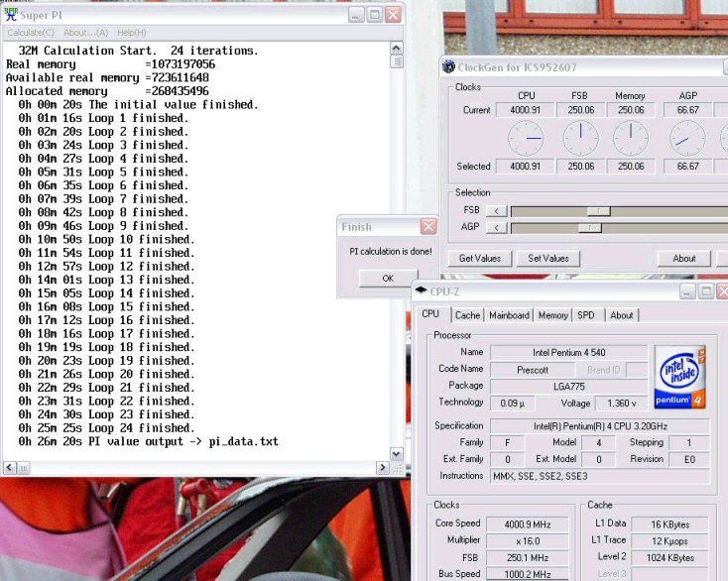Image resolution: width=728 pixels, height=581 pixels.
Task: Click the AGP slider thumb in ClockGen
Action: click(590, 228)
